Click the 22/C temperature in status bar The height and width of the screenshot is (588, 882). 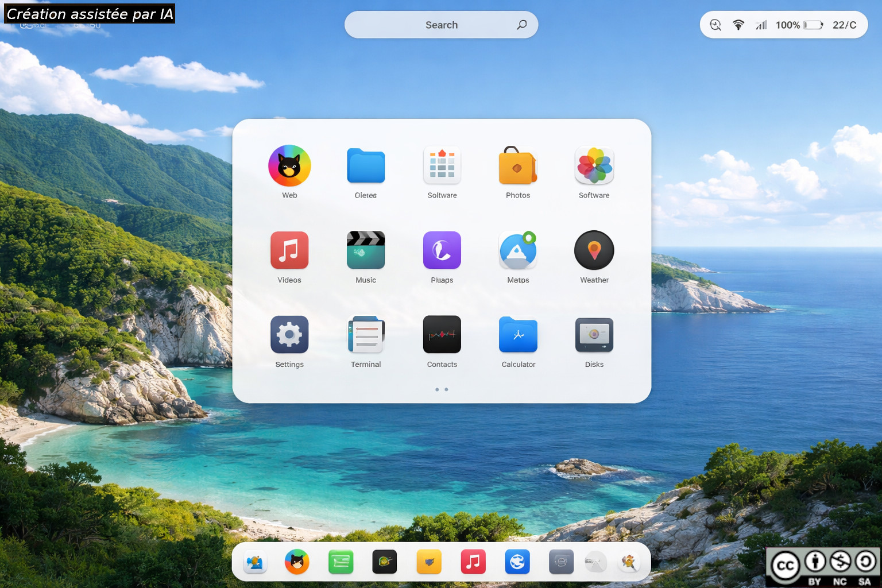(x=844, y=25)
